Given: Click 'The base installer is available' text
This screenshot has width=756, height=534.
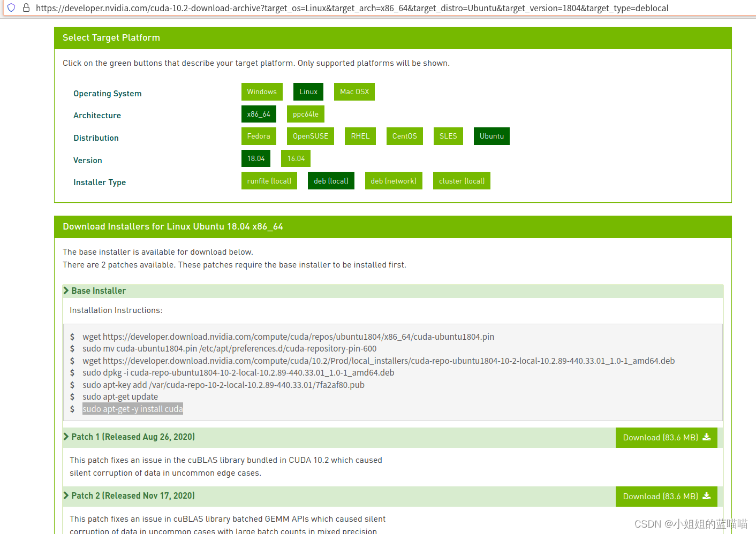Looking at the screenshot, I should [x=158, y=252].
